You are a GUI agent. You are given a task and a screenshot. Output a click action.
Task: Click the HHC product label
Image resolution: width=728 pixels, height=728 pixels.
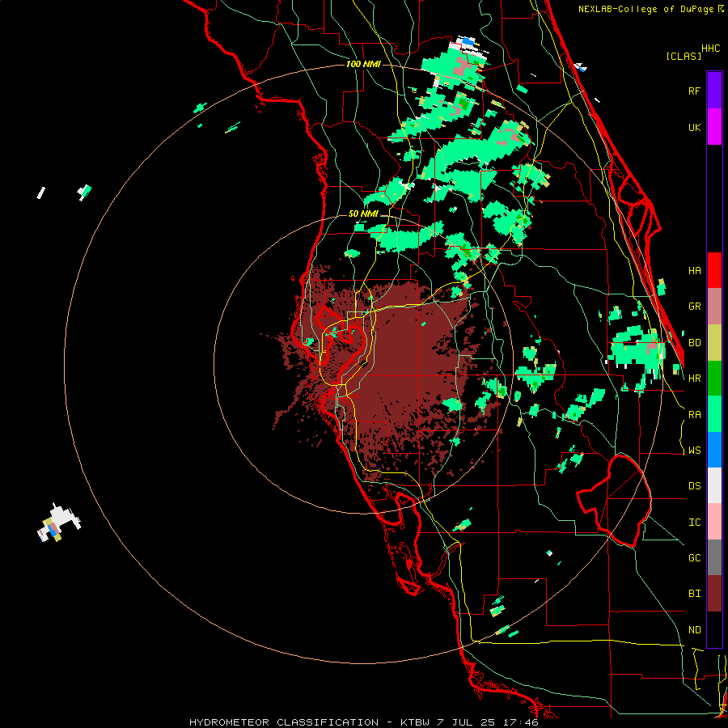(711, 49)
